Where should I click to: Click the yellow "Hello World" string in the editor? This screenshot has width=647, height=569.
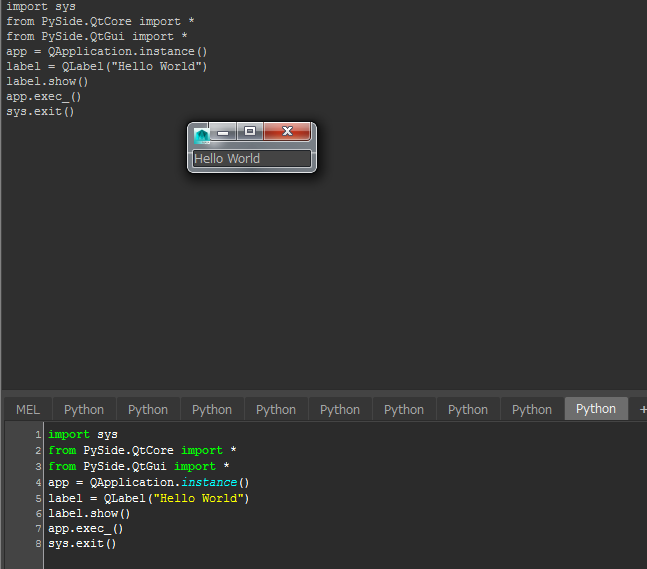coord(198,498)
